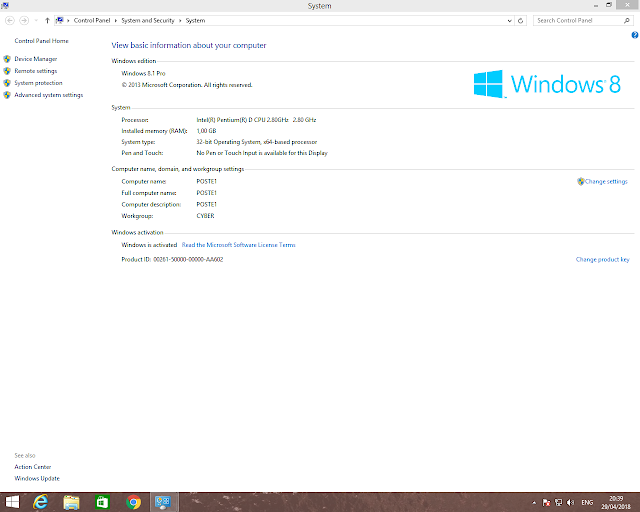
Task: Click the Up one level arrow
Action: pos(47,20)
